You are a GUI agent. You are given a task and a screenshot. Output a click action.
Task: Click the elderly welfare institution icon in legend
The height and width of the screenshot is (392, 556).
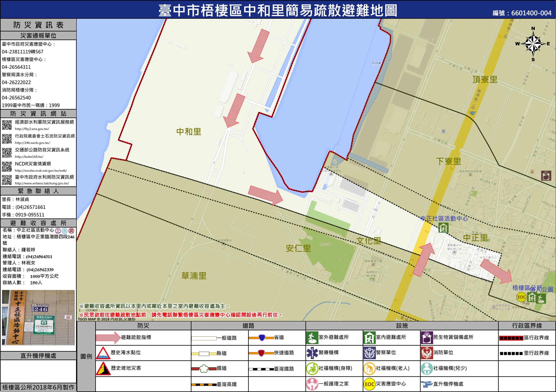point(369,368)
